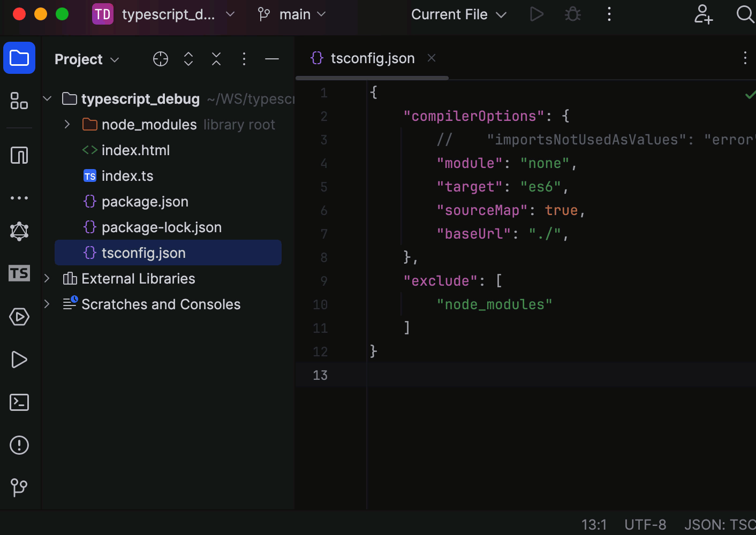Open the main branch dropdown
The image size is (756, 535).
(291, 14)
